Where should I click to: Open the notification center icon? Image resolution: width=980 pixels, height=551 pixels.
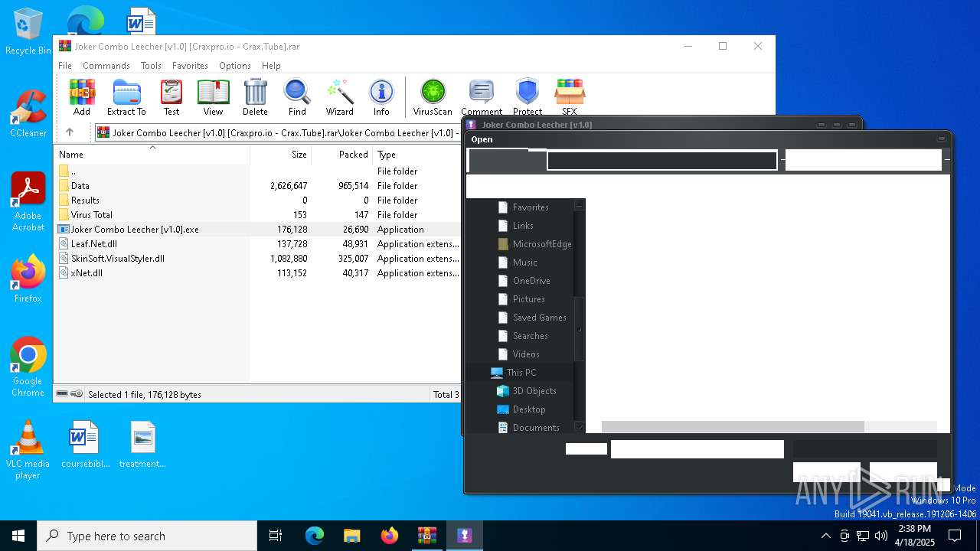955,536
